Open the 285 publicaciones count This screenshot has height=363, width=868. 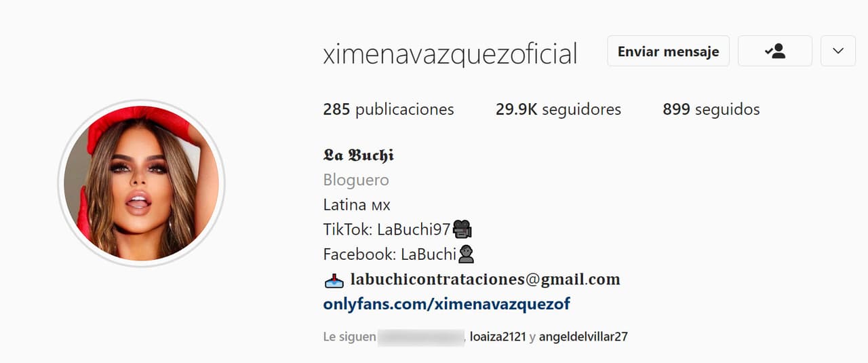click(389, 109)
